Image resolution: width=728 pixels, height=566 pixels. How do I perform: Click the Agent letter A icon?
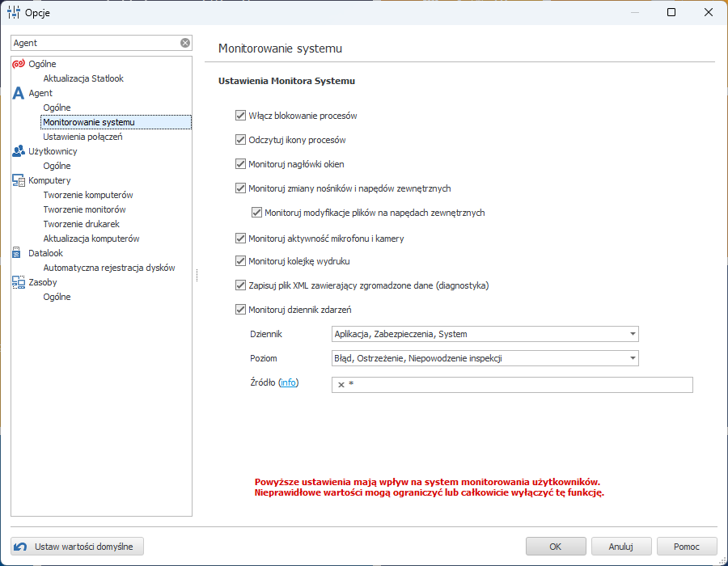click(19, 93)
